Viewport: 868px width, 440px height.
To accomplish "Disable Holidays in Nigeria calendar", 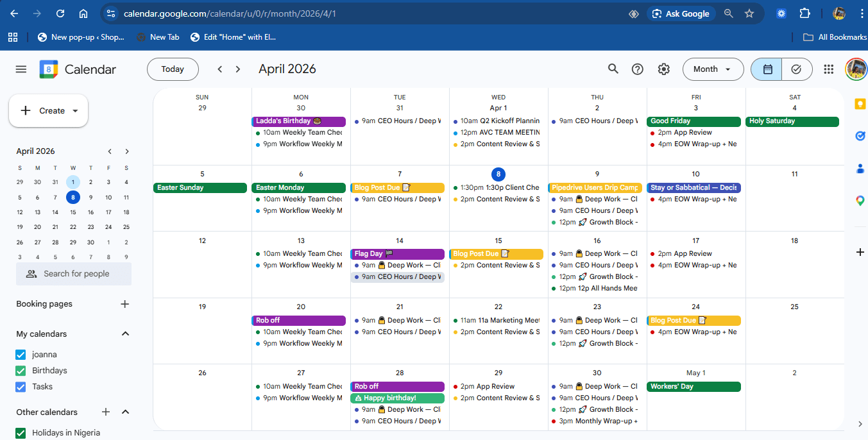I will (21, 433).
